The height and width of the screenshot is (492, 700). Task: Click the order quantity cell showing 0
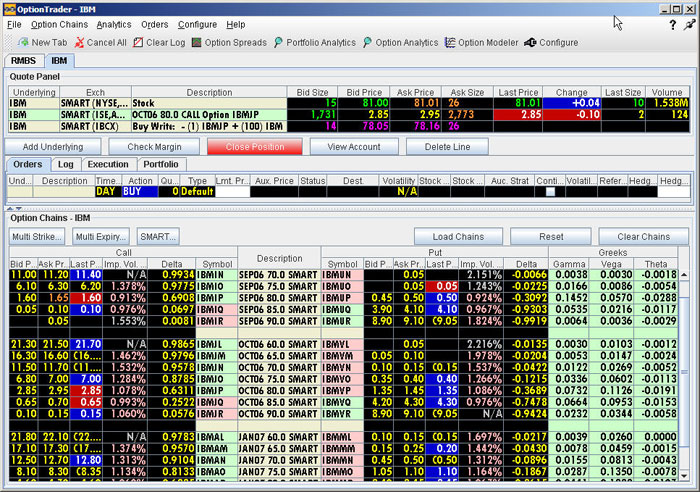click(x=169, y=192)
